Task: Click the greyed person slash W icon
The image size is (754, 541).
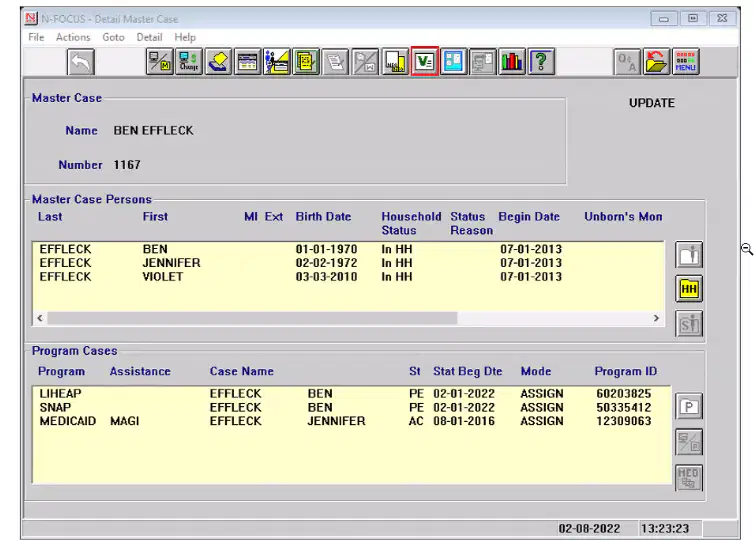Action: (365, 62)
